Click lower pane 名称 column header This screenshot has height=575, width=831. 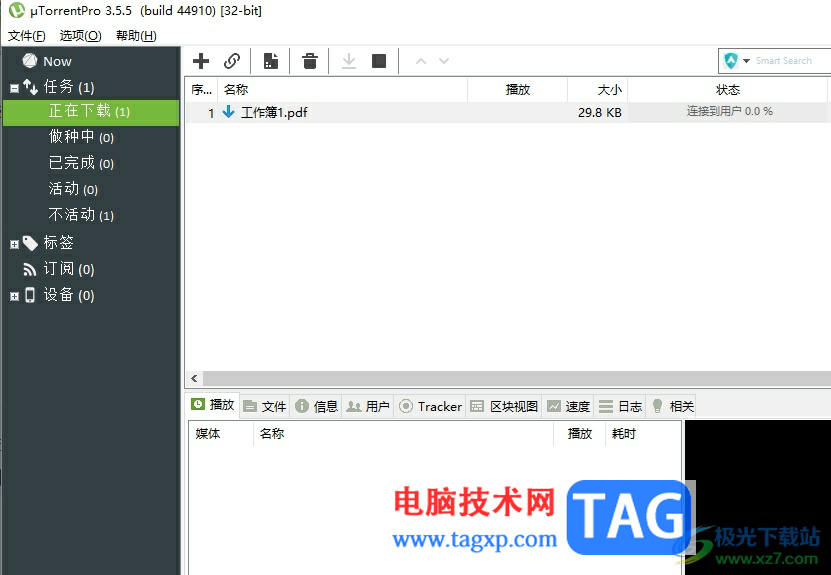tap(403, 434)
